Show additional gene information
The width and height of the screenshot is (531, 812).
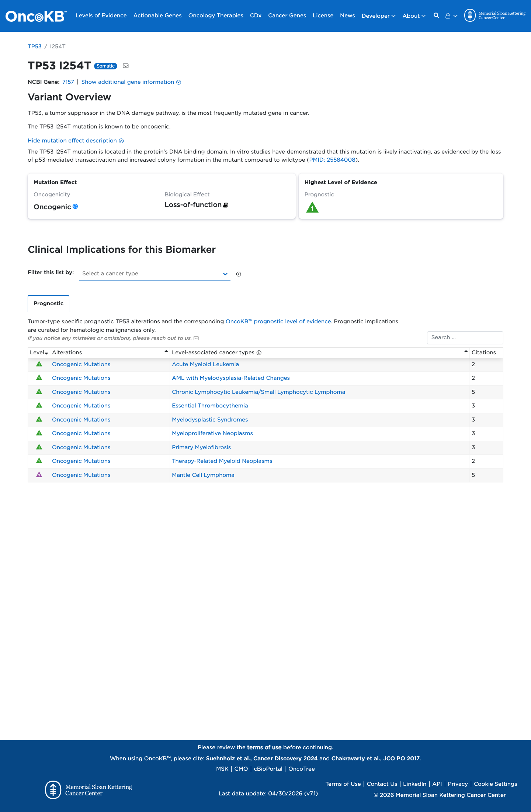[131, 82]
